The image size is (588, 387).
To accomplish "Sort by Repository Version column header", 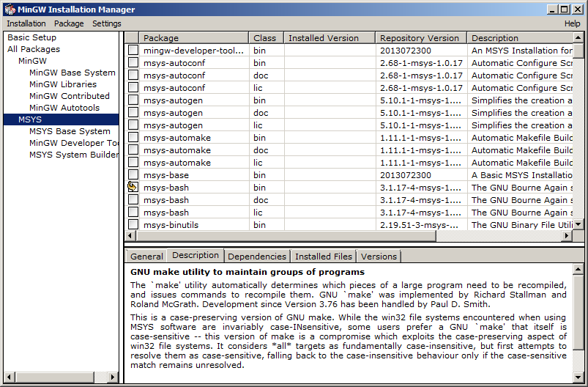I will [x=420, y=38].
